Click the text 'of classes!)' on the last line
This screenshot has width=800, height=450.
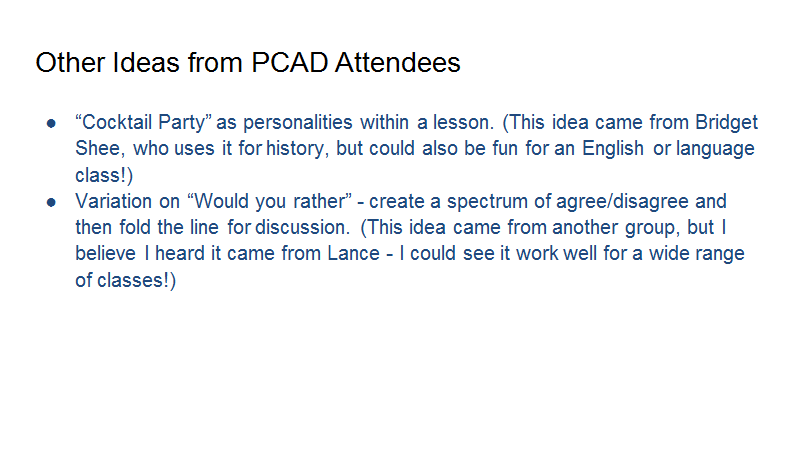[x=126, y=280]
